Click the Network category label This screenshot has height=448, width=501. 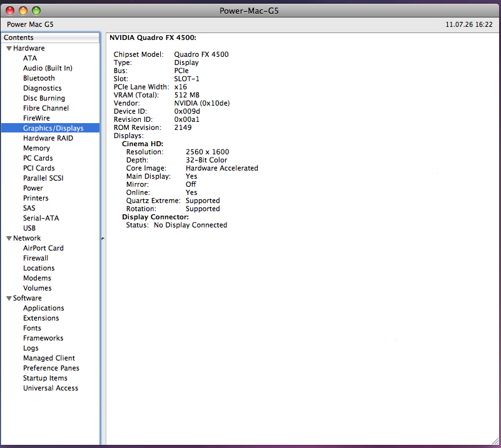(27, 238)
